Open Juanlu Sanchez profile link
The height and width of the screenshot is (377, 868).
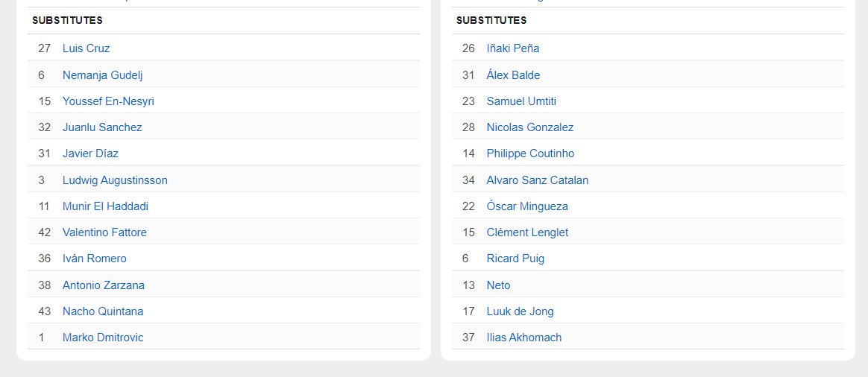102,127
